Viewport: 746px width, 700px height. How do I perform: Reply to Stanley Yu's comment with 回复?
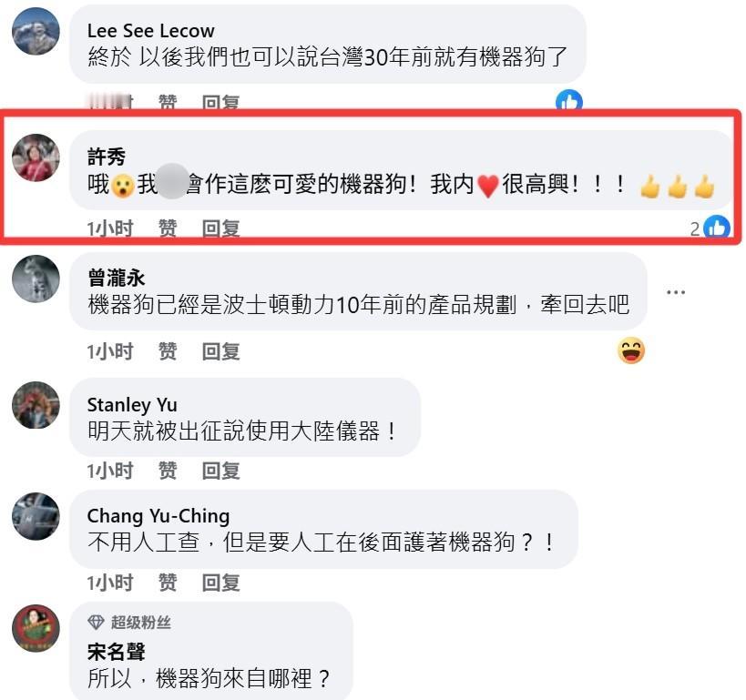(x=220, y=471)
